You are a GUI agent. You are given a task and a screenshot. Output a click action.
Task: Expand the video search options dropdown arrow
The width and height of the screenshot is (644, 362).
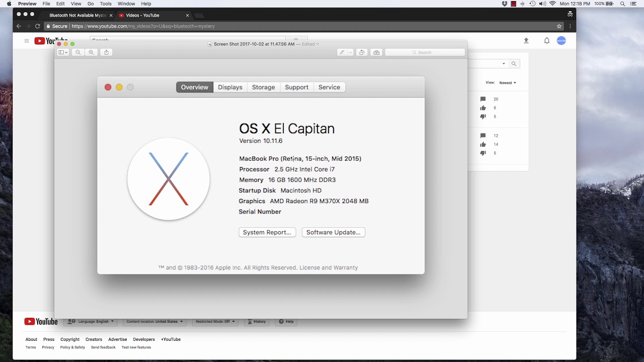(x=504, y=64)
